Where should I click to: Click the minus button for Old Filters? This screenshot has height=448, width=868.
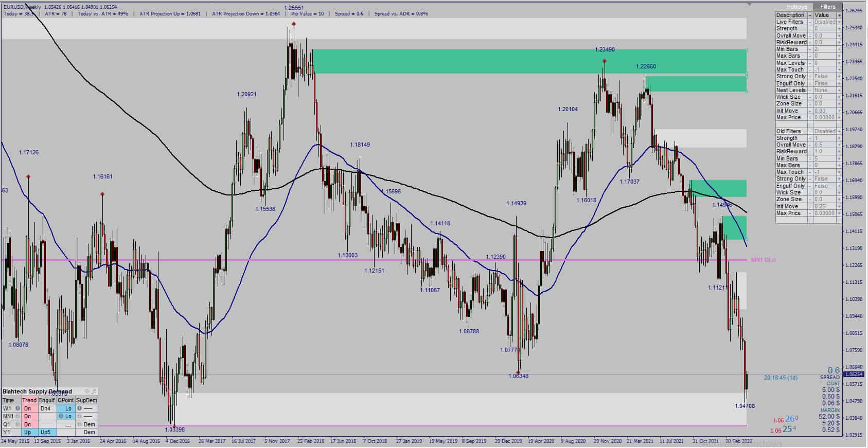[x=810, y=131]
